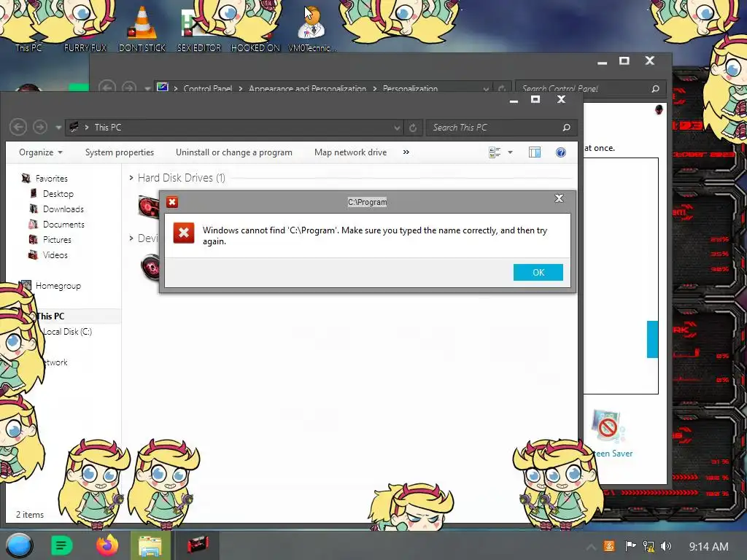Click the blue scrollbar thumb in Personalization window
The height and width of the screenshot is (560, 747).
coord(652,339)
